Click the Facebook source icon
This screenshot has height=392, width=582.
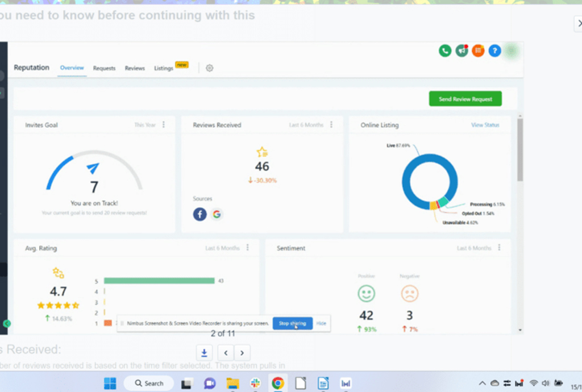199,214
